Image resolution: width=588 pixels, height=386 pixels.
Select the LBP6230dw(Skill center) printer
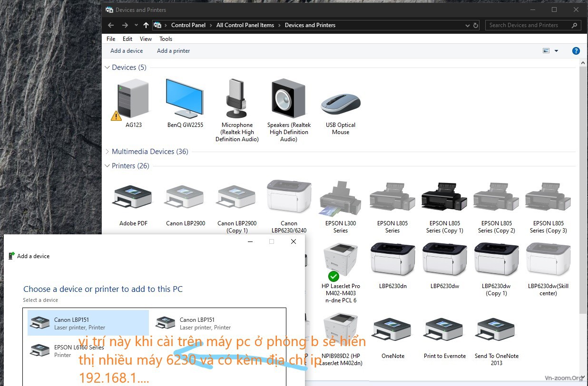(549, 259)
